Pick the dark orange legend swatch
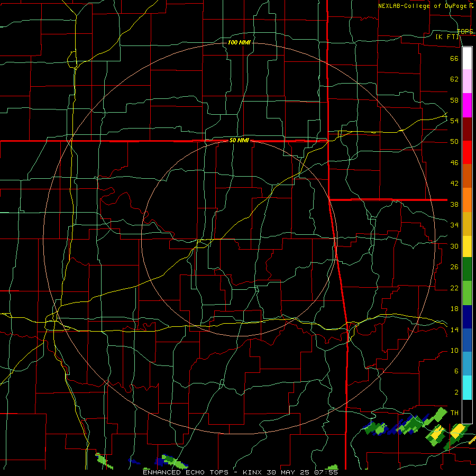476x476 pixels. [x=467, y=176]
